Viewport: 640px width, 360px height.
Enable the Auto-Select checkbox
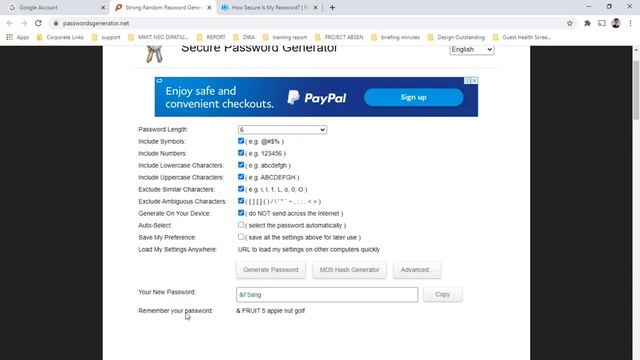tap(241, 225)
